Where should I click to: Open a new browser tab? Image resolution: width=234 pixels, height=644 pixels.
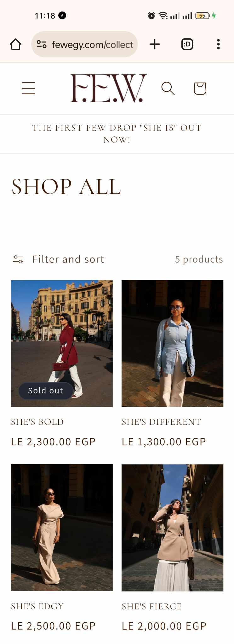(155, 44)
